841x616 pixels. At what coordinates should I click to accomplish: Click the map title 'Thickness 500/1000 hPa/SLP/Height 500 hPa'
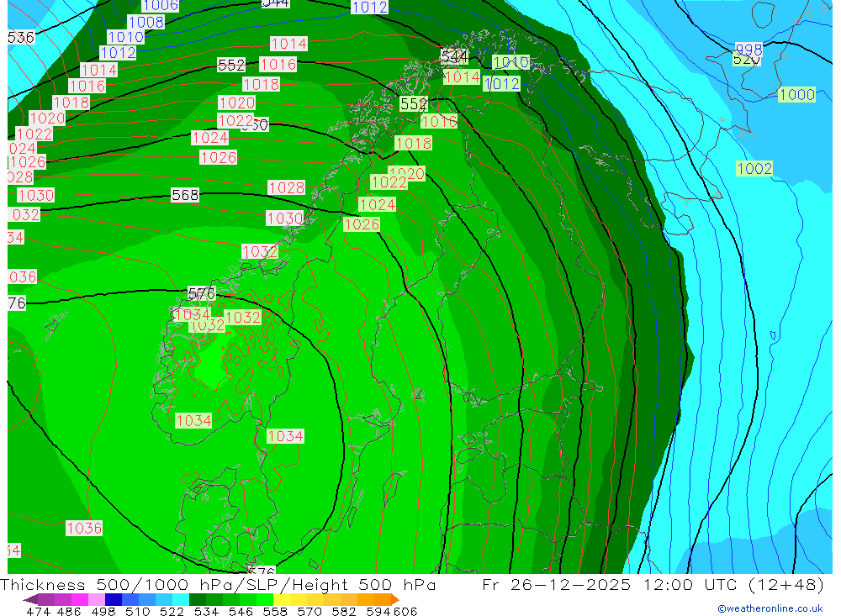click(x=218, y=584)
